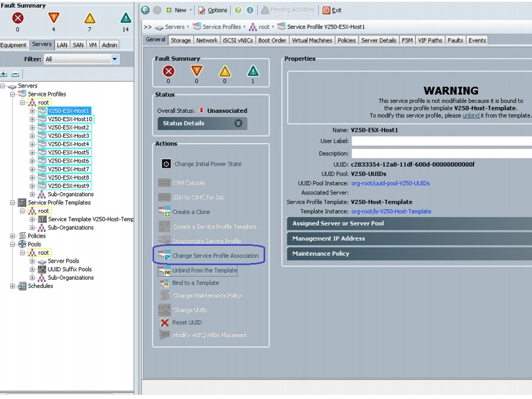The width and height of the screenshot is (532, 399).
Task: Open the Faults tab
Action: tap(455, 40)
